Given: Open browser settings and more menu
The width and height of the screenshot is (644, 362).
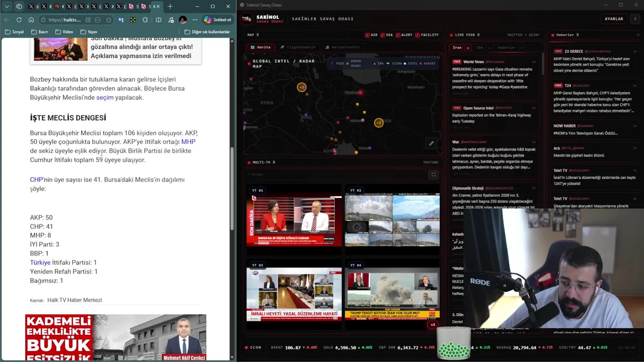Looking at the screenshot, I should click(x=195, y=20).
